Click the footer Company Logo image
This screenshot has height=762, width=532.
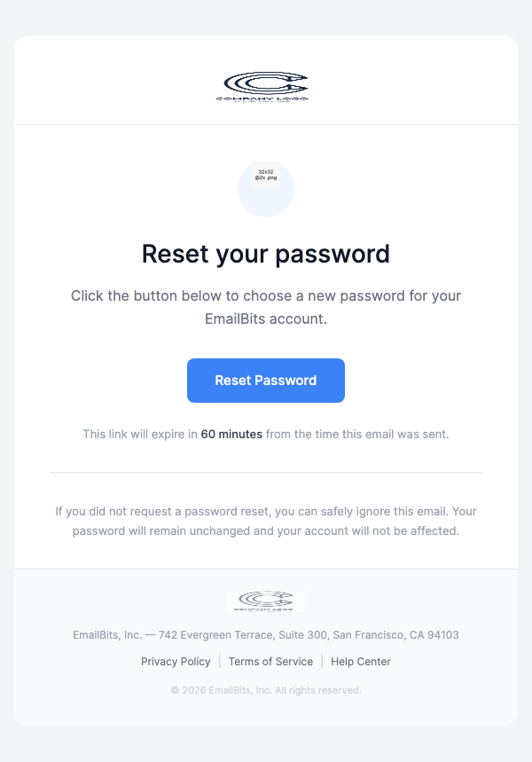pos(265,601)
